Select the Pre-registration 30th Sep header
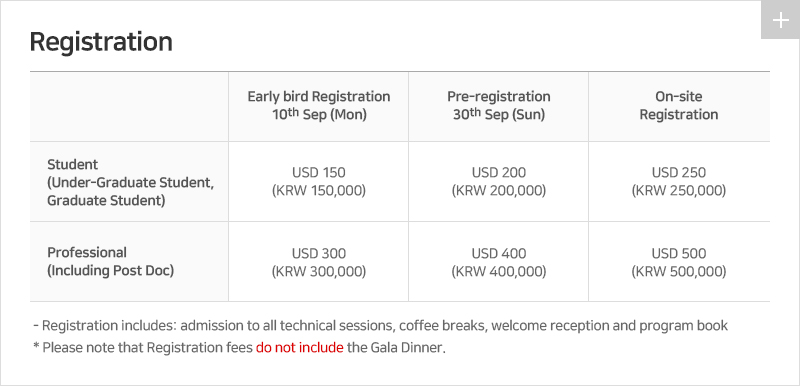Image resolution: width=800 pixels, height=386 pixels. [x=498, y=106]
